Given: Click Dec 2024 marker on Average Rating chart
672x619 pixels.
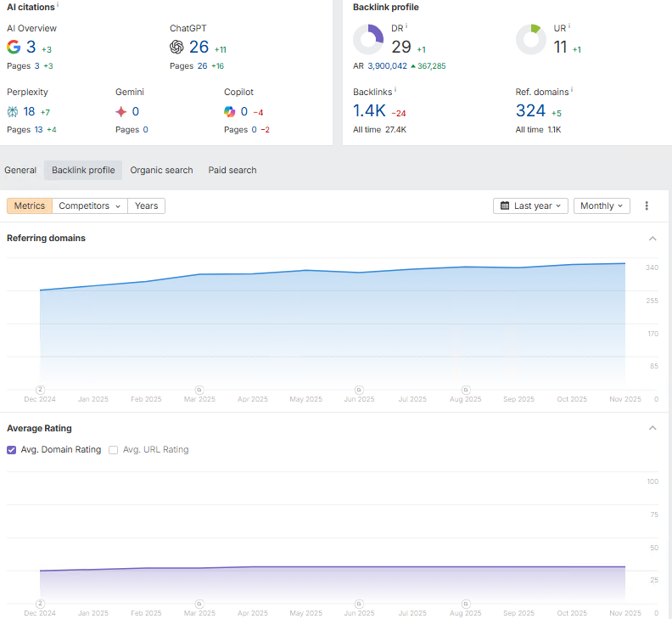Looking at the screenshot, I should (40, 604).
